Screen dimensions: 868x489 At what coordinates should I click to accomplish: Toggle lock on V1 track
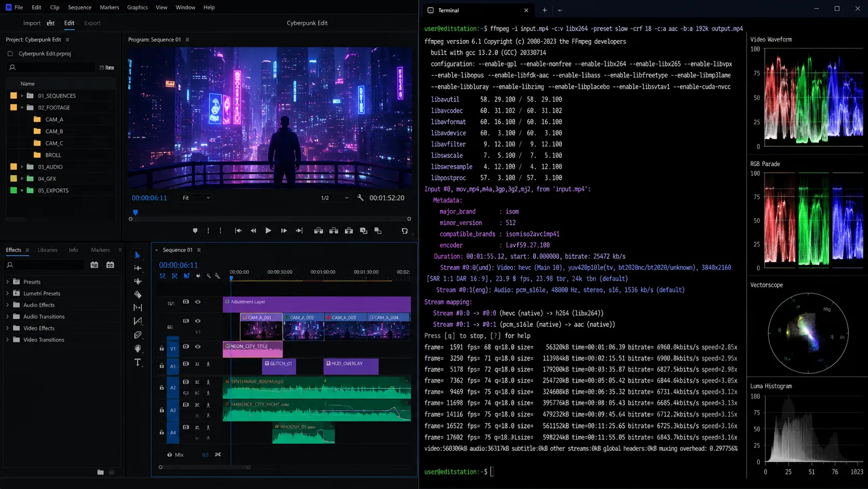click(x=161, y=349)
